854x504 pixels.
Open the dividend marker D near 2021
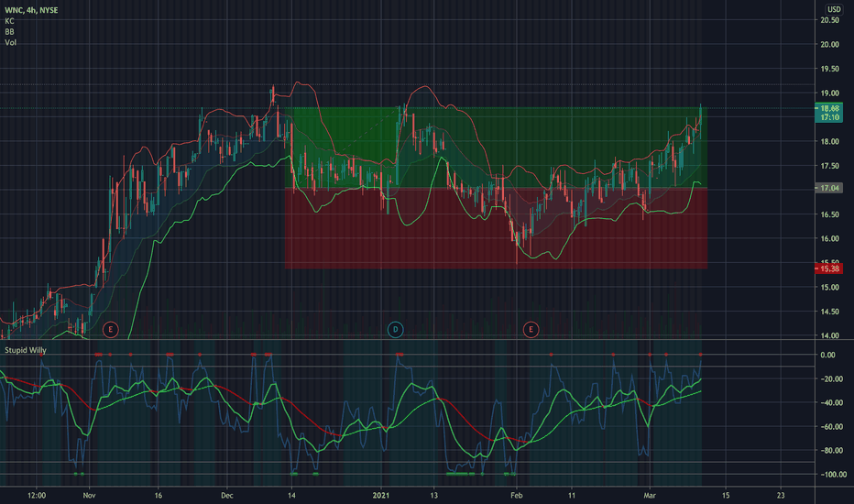(x=396, y=329)
